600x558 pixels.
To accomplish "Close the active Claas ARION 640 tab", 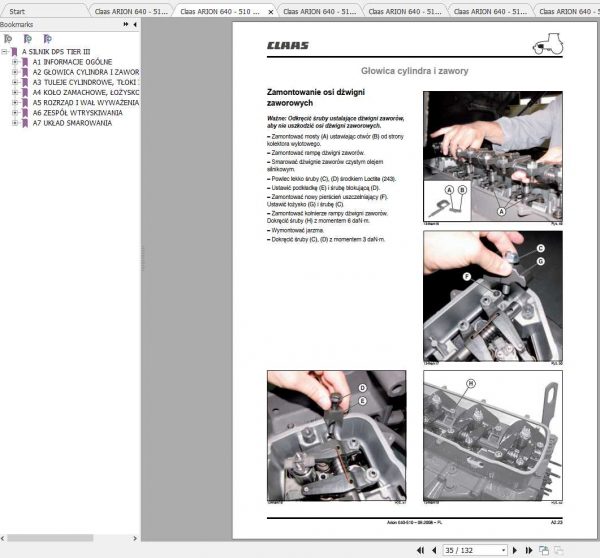I will [x=271, y=12].
